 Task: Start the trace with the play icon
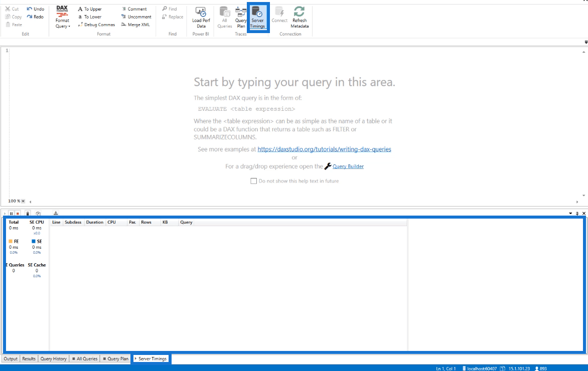[5, 213]
